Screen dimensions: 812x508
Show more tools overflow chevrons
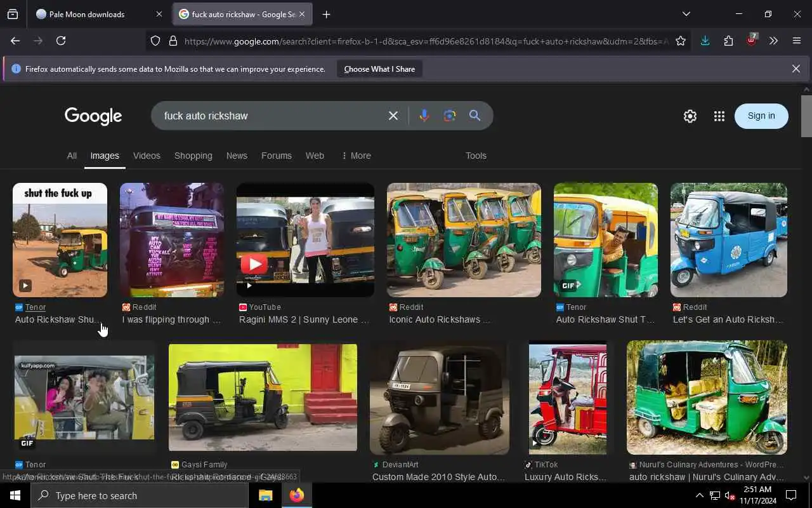(x=773, y=41)
